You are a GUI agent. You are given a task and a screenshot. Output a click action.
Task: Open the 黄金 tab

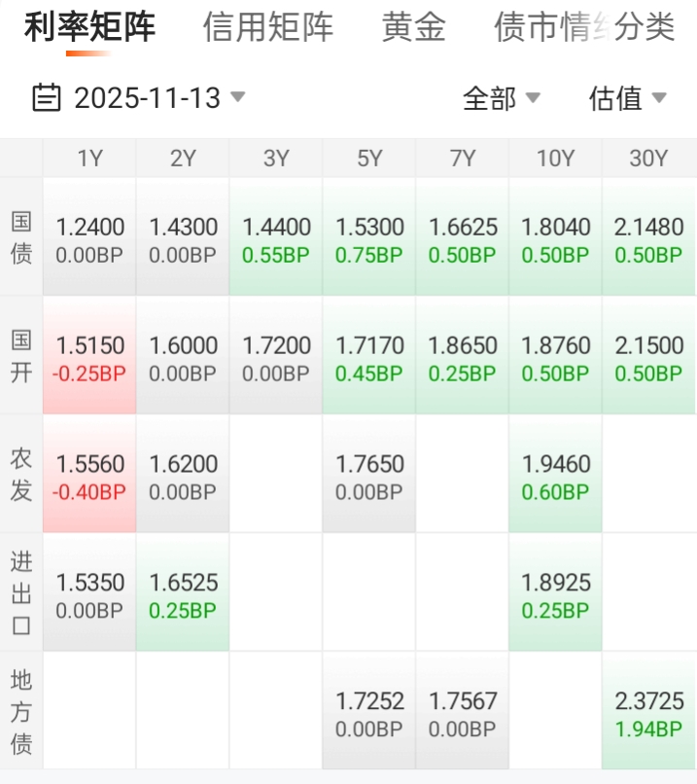click(413, 27)
